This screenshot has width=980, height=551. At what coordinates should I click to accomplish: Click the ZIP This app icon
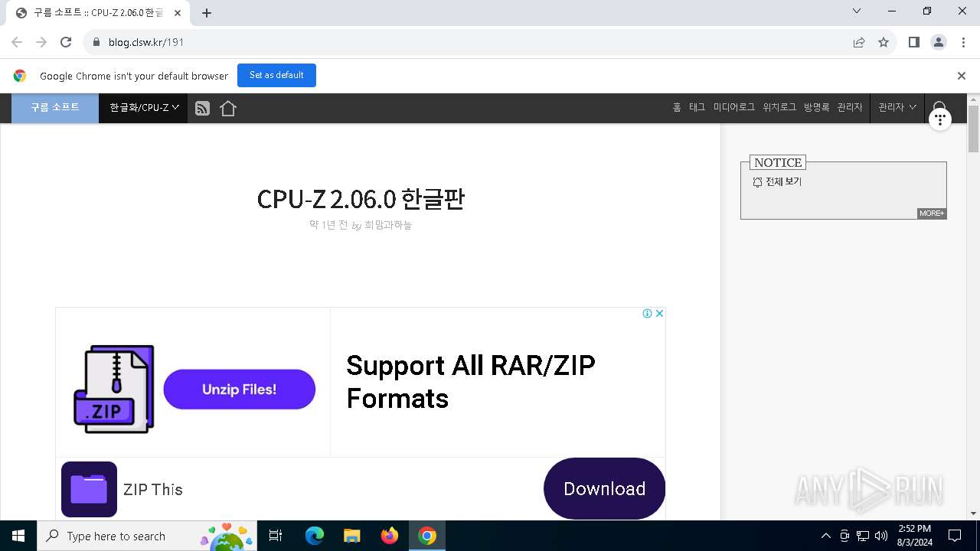(89, 489)
